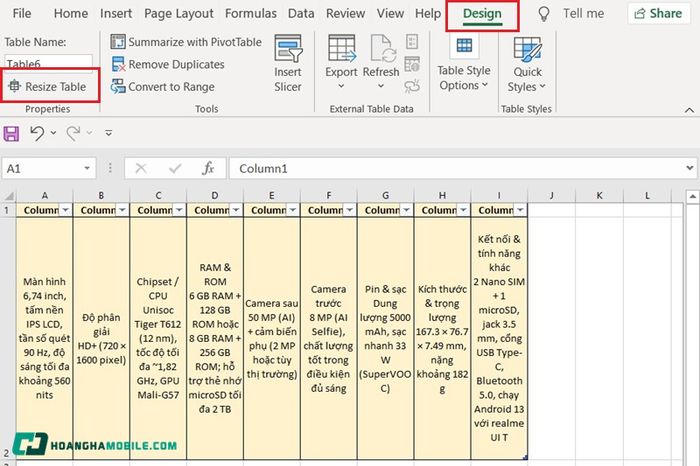Switch to the Design tab
The image size is (700, 466).
tap(482, 14)
